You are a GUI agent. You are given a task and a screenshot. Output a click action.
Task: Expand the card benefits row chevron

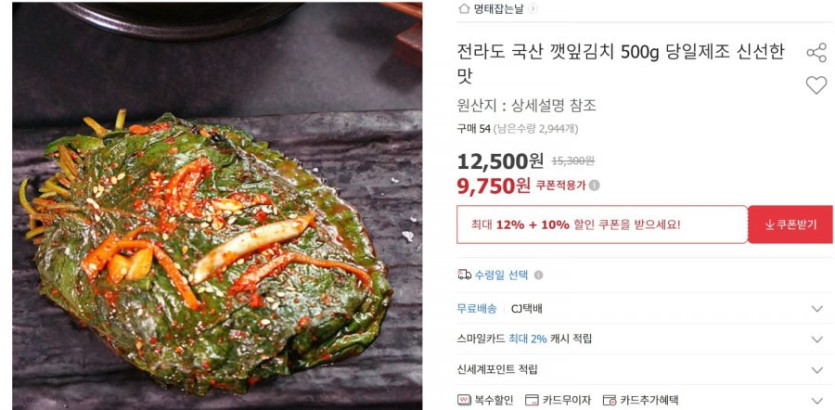(x=817, y=400)
